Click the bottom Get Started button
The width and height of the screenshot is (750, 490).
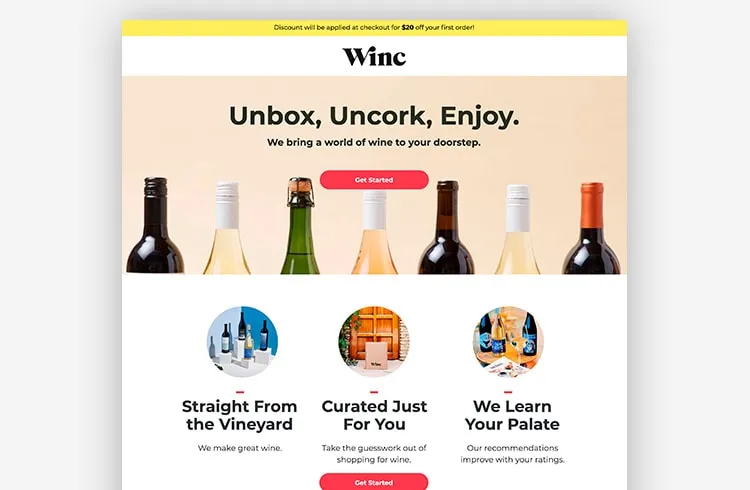(x=374, y=482)
